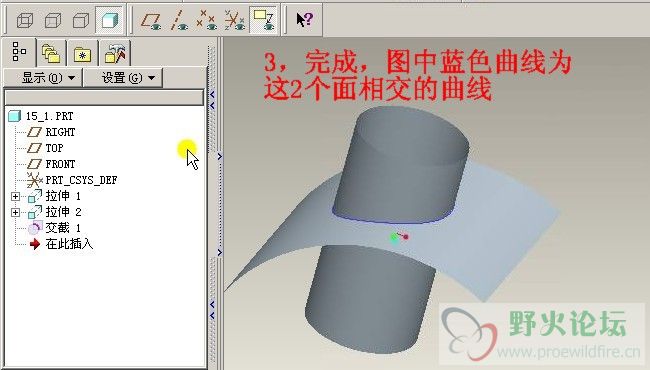The width and height of the screenshot is (650, 370).
Task: Switch to the folder browser tab
Action: (x=51, y=53)
